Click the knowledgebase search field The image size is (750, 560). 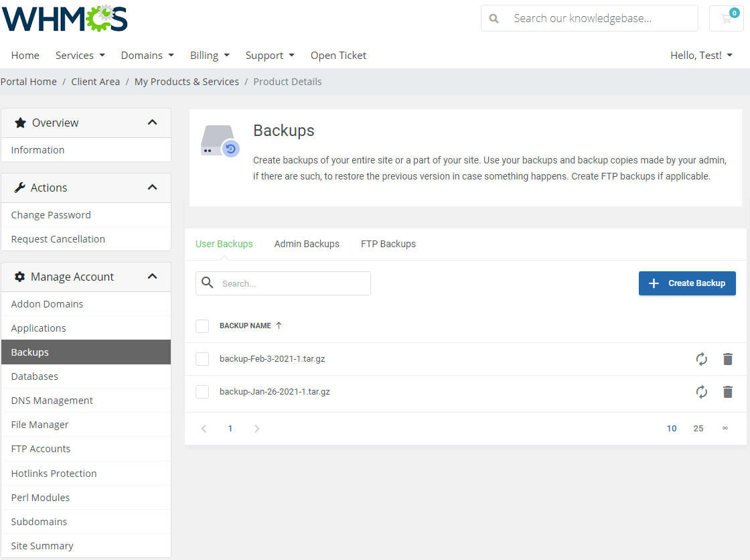tap(589, 18)
